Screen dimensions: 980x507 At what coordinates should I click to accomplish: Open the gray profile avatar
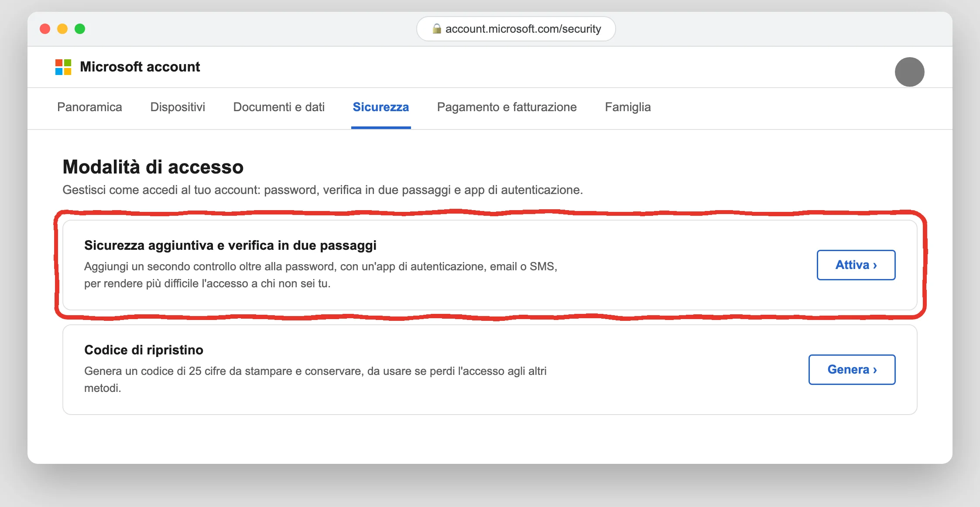click(x=909, y=72)
